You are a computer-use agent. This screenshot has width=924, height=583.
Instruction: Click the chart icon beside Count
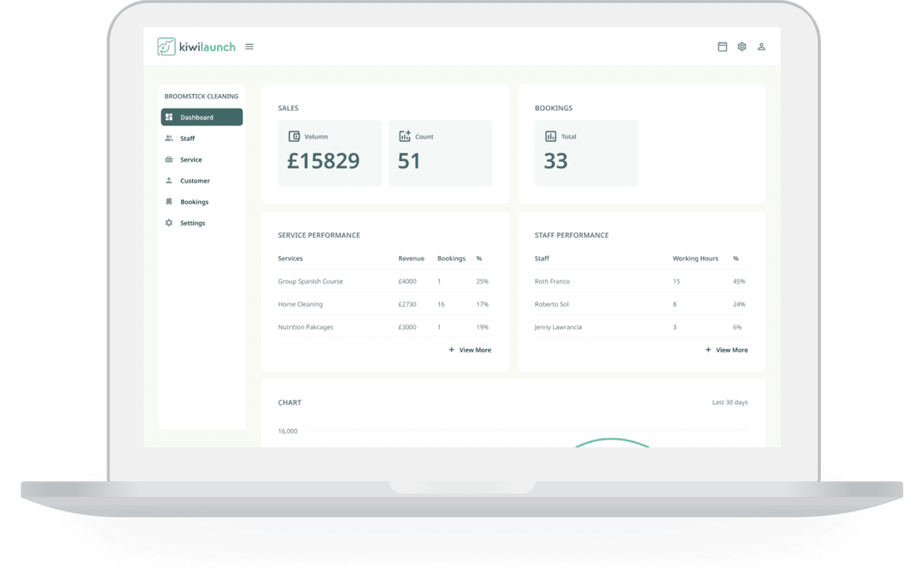point(405,136)
